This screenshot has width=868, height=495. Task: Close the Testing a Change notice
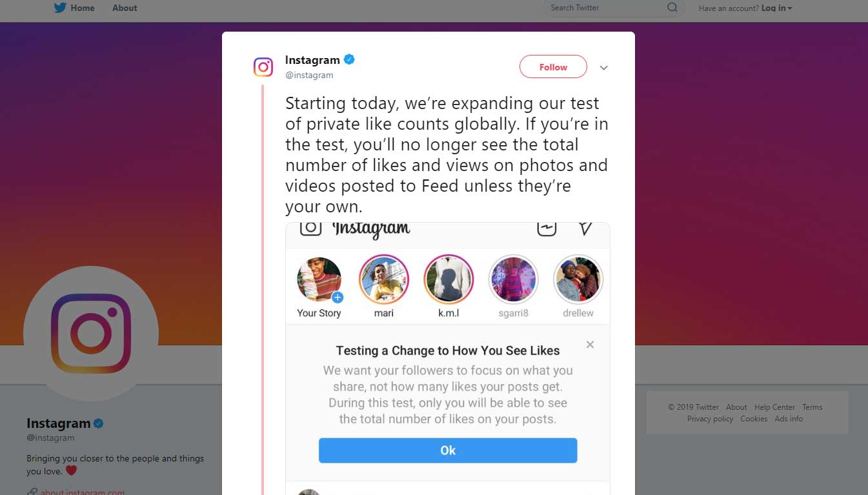[x=590, y=345]
